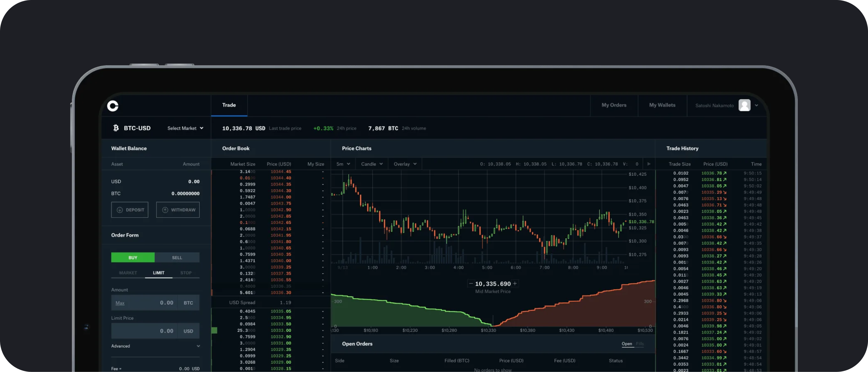Click the play arrow beside chart OHLC values

649,164
